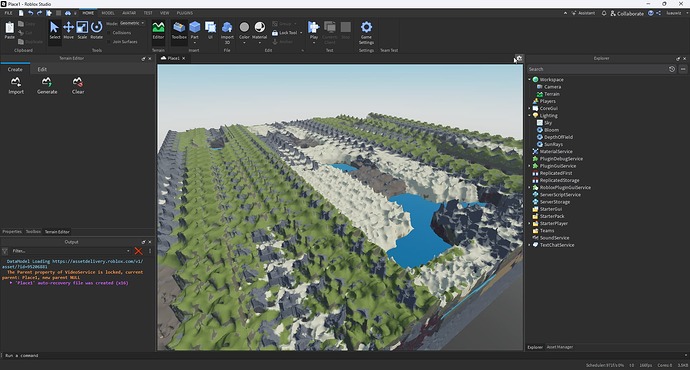Click the Collaborate button
This screenshot has height=370, width=690.
pyautogui.click(x=627, y=13)
